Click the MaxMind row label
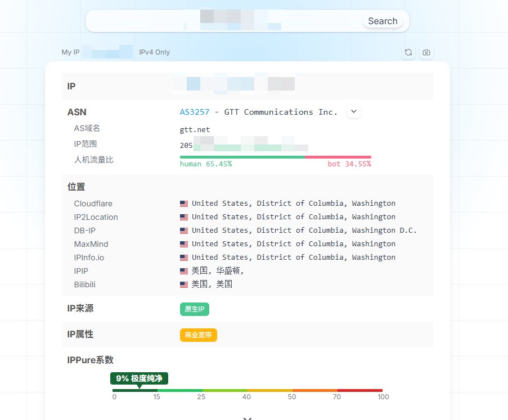 91,244
